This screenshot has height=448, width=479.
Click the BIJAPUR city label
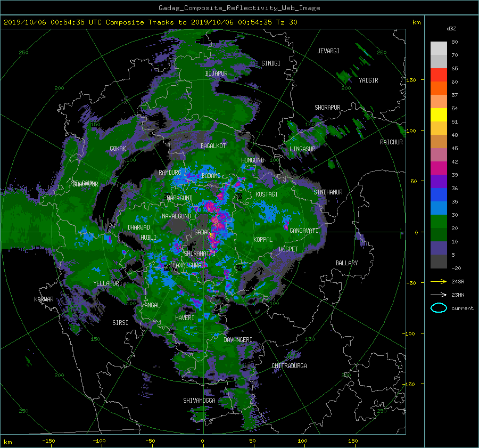(216, 74)
